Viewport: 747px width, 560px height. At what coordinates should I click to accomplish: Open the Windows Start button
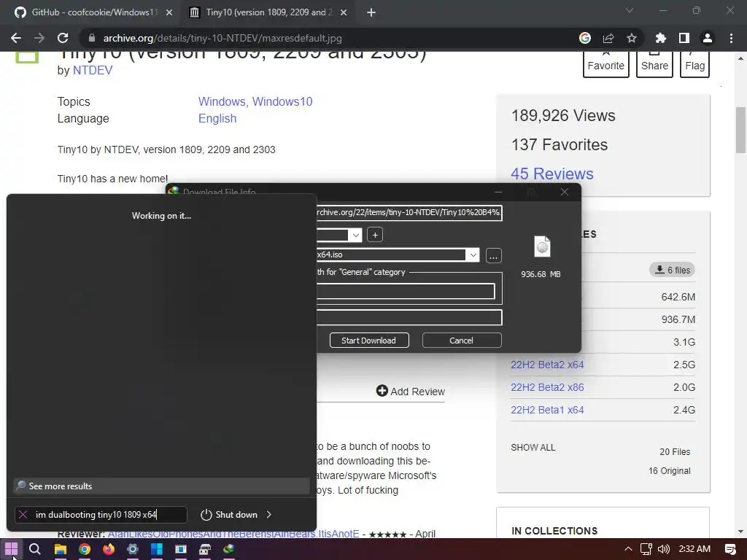(11, 549)
